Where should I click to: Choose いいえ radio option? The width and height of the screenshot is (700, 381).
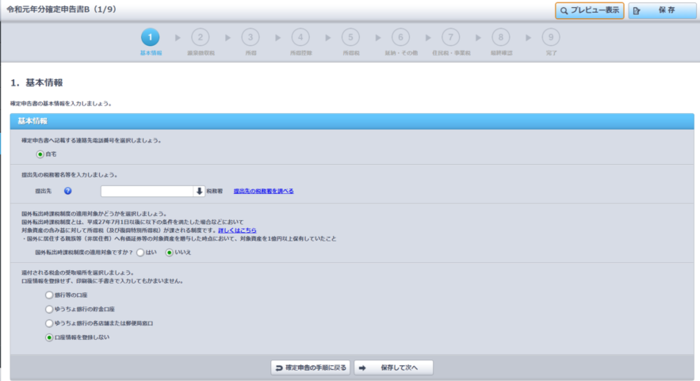pyautogui.click(x=169, y=253)
